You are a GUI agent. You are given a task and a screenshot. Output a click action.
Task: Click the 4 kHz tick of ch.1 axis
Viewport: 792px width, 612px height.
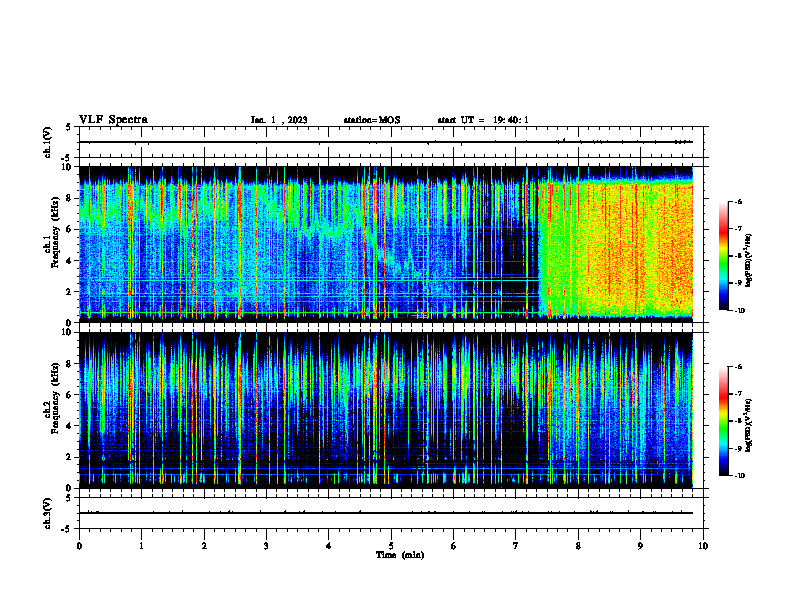tap(70, 261)
